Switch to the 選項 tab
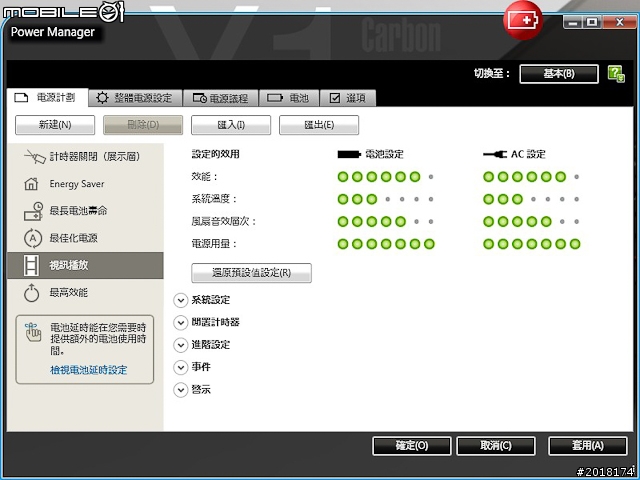Image resolution: width=640 pixels, height=480 pixels. [348, 98]
